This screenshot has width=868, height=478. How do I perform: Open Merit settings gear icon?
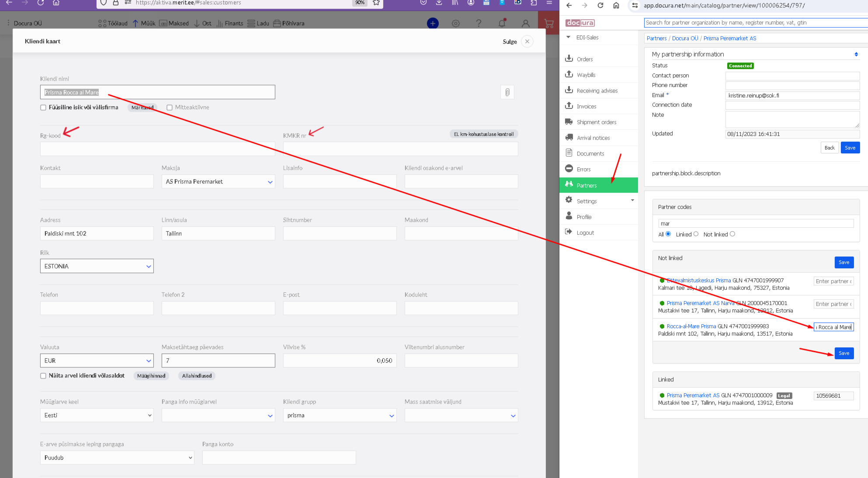[455, 23]
